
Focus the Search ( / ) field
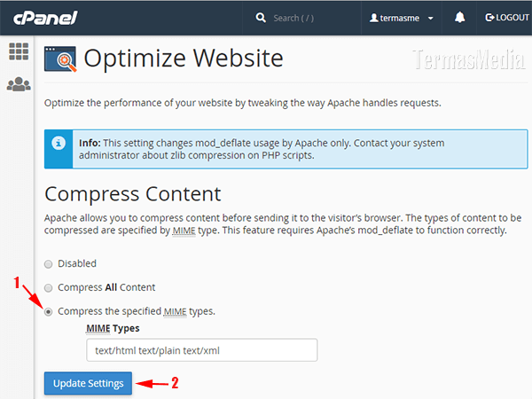point(293,18)
